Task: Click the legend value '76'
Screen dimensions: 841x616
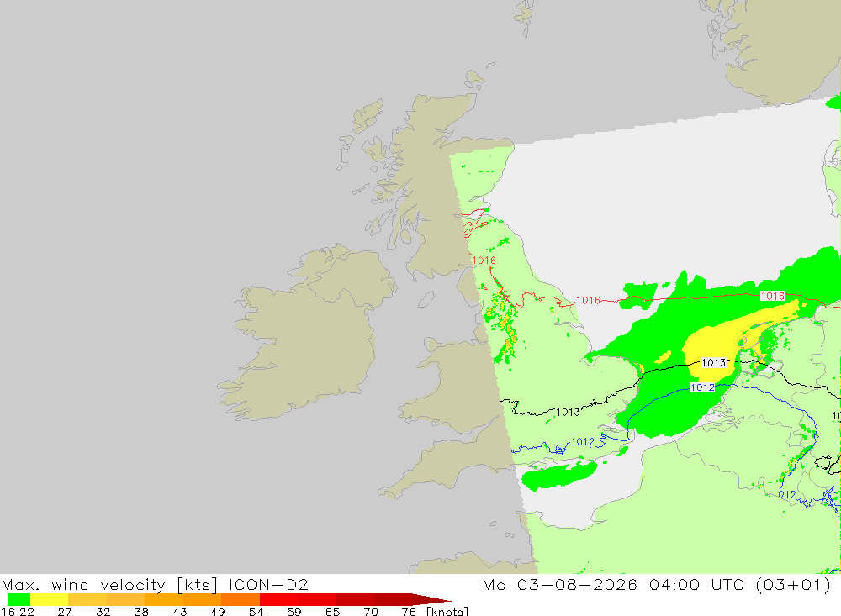Action: point(409,612)
